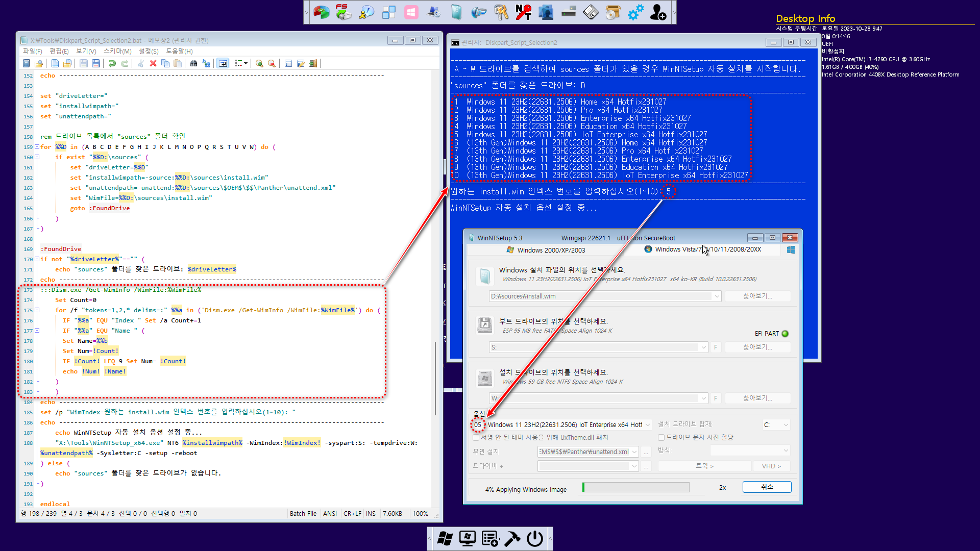The width and height of the screenshot is (980, 551).
Task: Click the Windows flag icon in bottom dock
Action: click(445, 539)
